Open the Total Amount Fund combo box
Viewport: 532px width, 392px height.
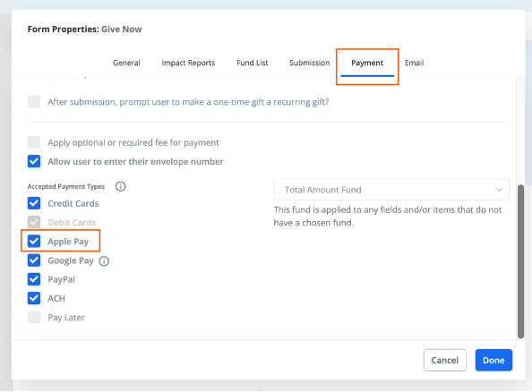click(391, 190)
